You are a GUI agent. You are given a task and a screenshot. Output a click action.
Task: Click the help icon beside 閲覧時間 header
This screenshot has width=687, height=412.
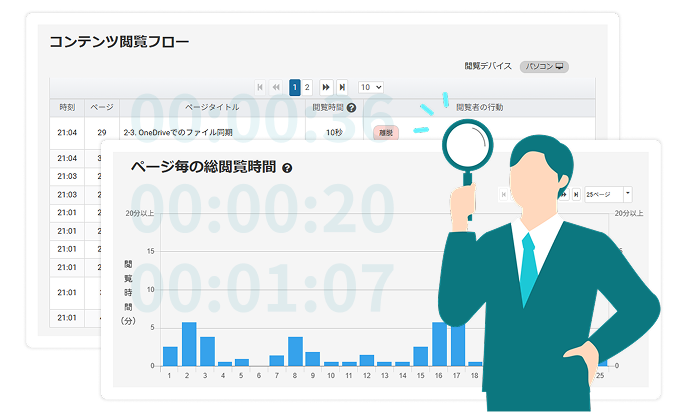tap(351, 108)
